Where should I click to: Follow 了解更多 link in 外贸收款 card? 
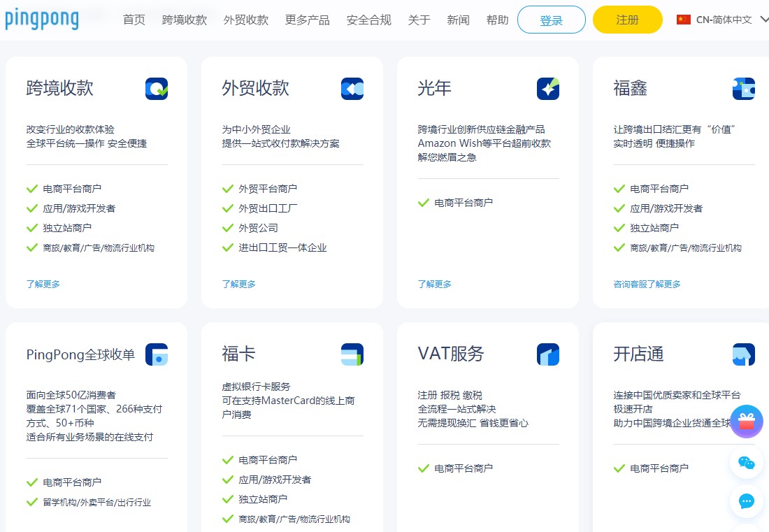click(x=239, y=284)
